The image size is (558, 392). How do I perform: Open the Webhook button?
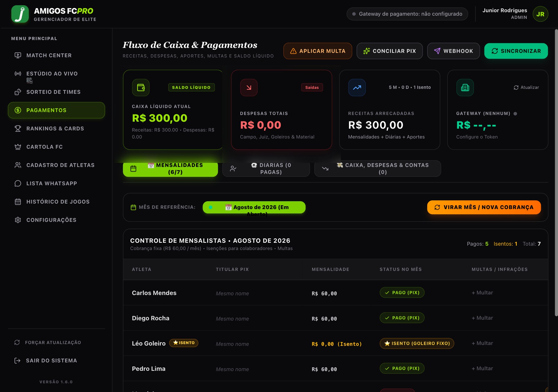[453, 51]
